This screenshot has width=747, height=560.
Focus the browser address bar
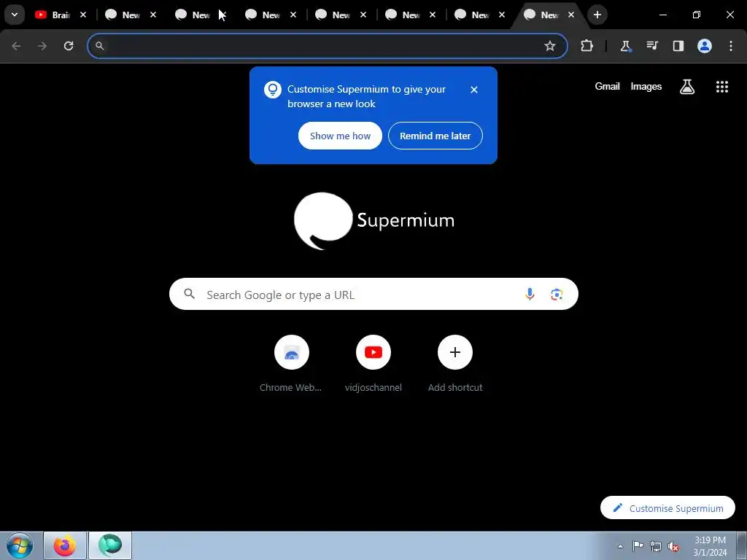point(328,46)
